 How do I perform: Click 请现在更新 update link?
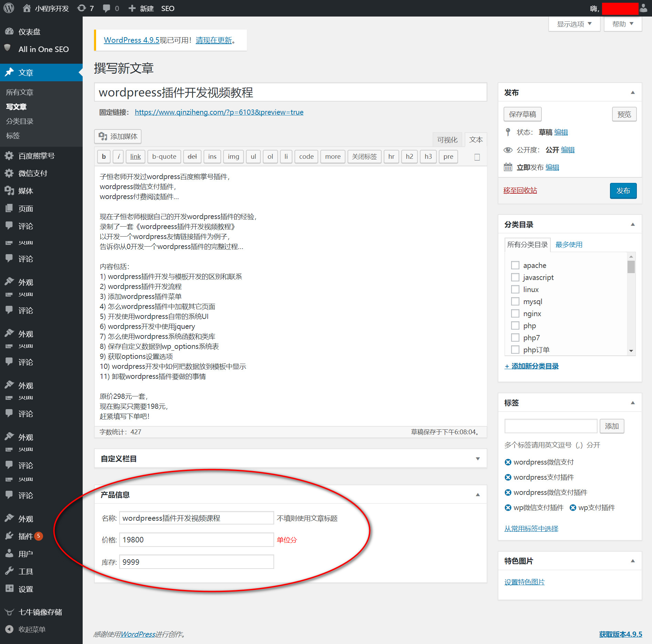(214, 40)
